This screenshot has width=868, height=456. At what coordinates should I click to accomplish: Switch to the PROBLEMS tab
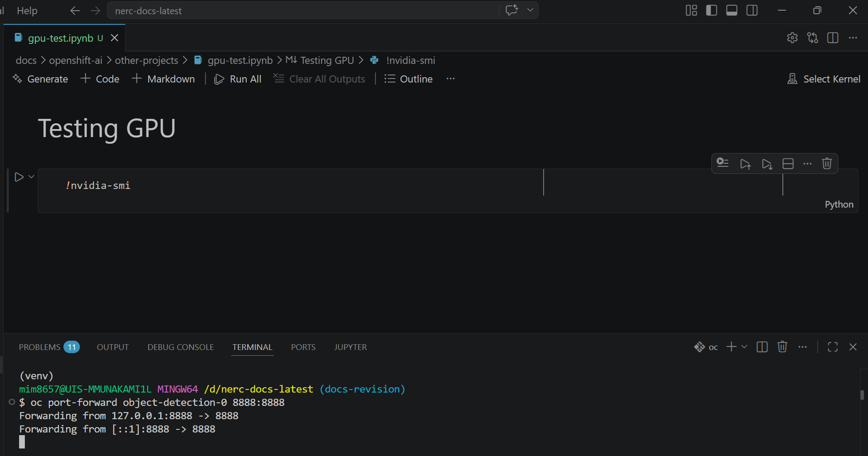[39, 347]
